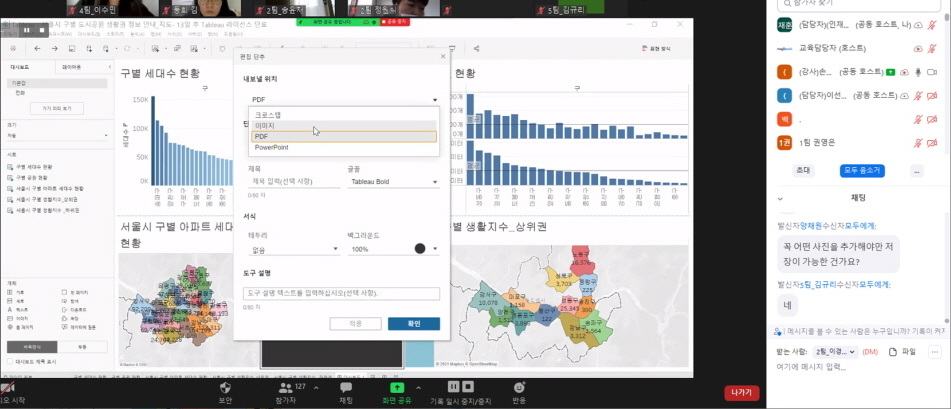
Task: Click the 가로 horizontal object icon
Action: click(10, 292)
